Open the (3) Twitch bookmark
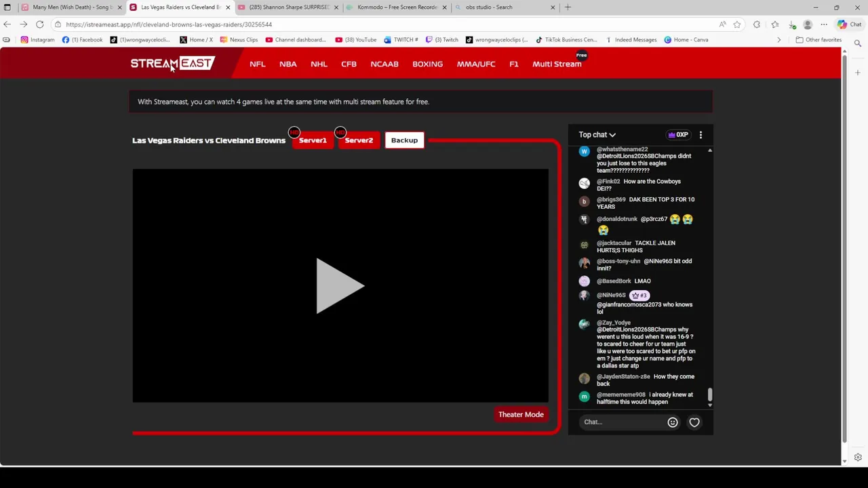This screenshot has width=868, height=488. (442, 40)
